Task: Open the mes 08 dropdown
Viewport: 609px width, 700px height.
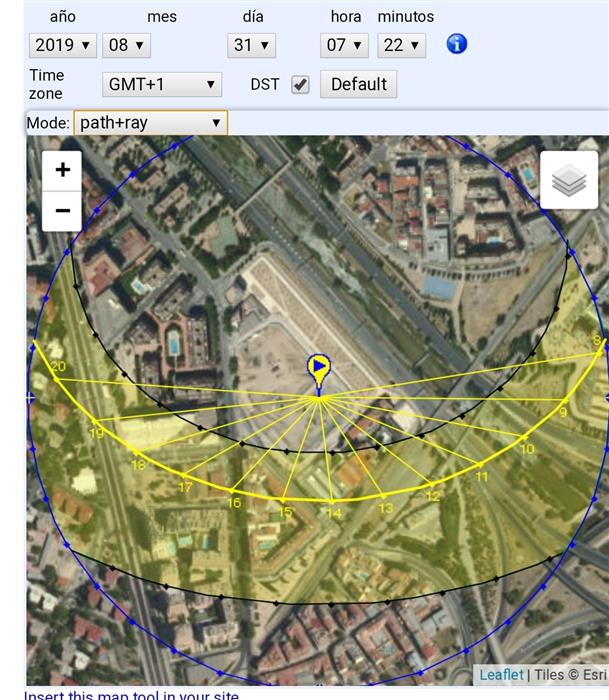Action: coord(127,45)
